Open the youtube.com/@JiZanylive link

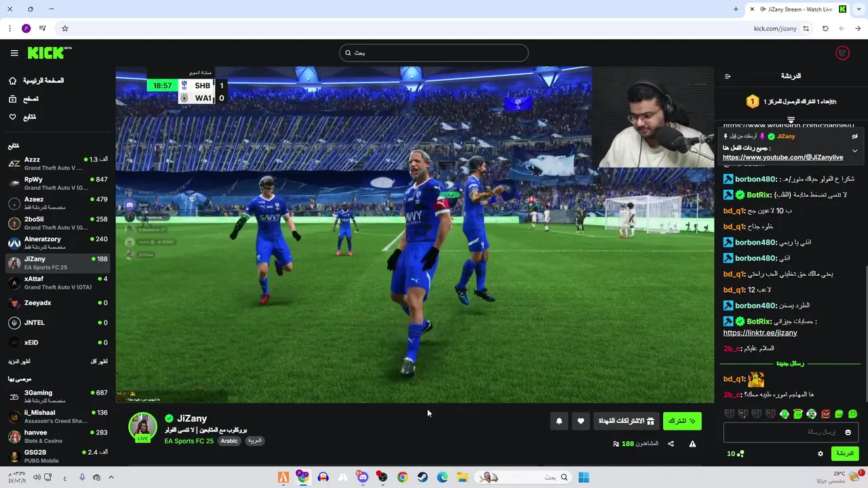pos(783,157)
